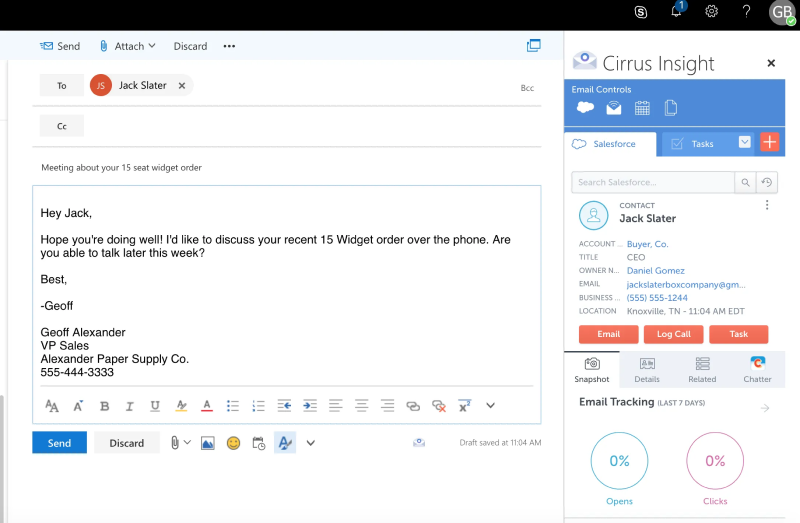The image size is (800, 523).
Task: Click the orange plus button in Cirrus Insight
Action: [x=769, y=142]
